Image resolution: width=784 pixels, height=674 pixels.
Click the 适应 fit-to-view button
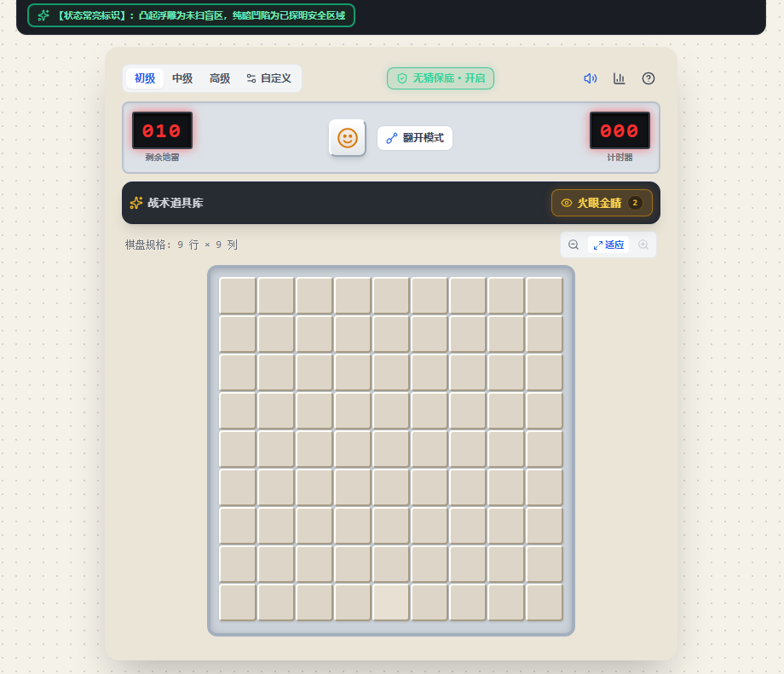click(608, 245)
